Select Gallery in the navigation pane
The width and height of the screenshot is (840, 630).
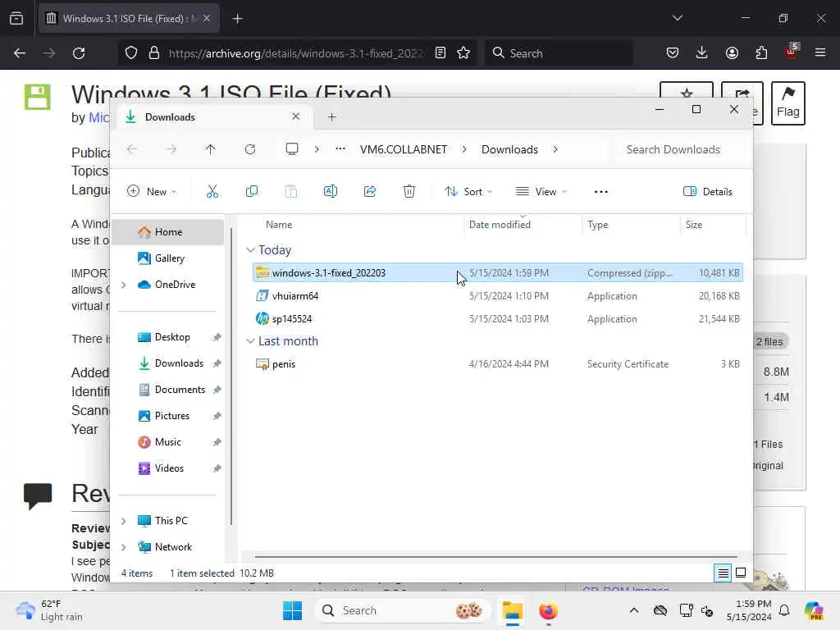169,258
